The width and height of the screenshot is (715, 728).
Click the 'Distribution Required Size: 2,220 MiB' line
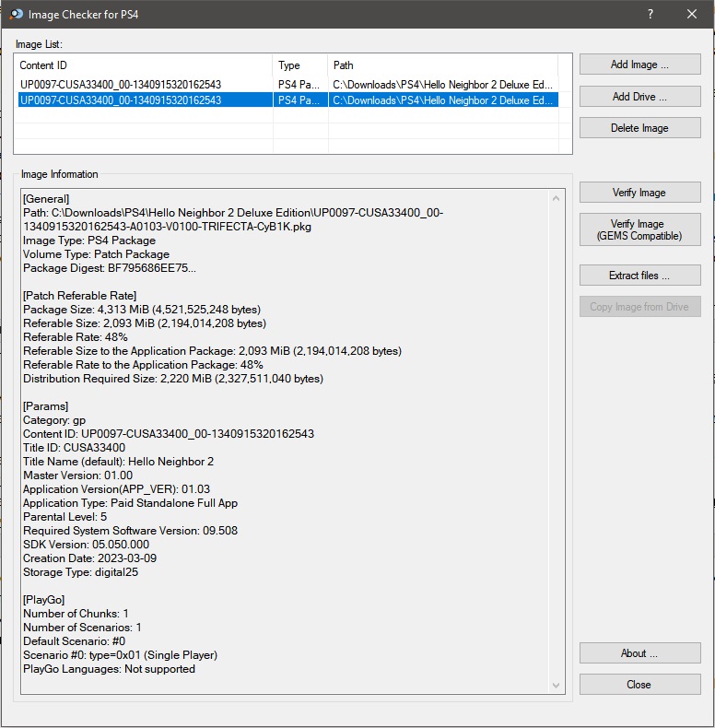[173, 379]
